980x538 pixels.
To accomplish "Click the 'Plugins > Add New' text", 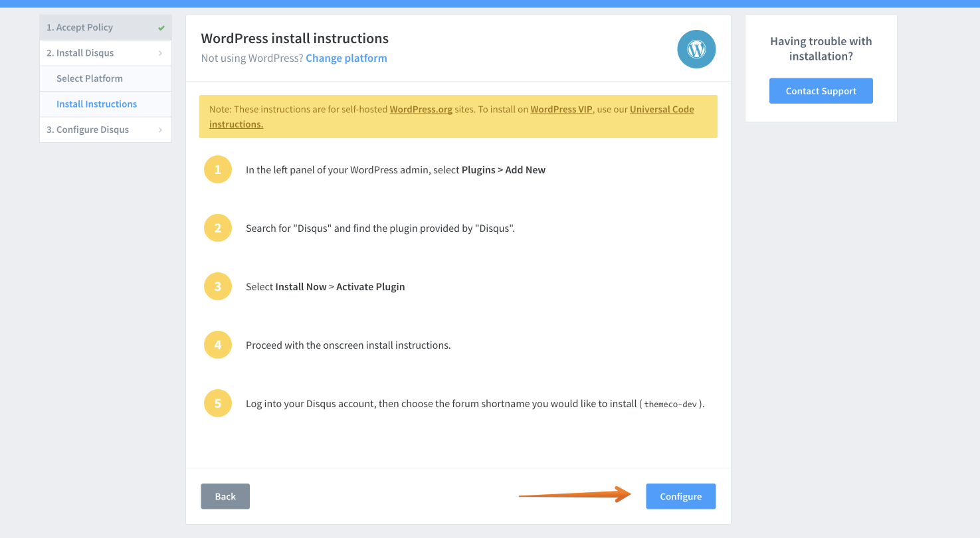I will click(x=504, y=170).
